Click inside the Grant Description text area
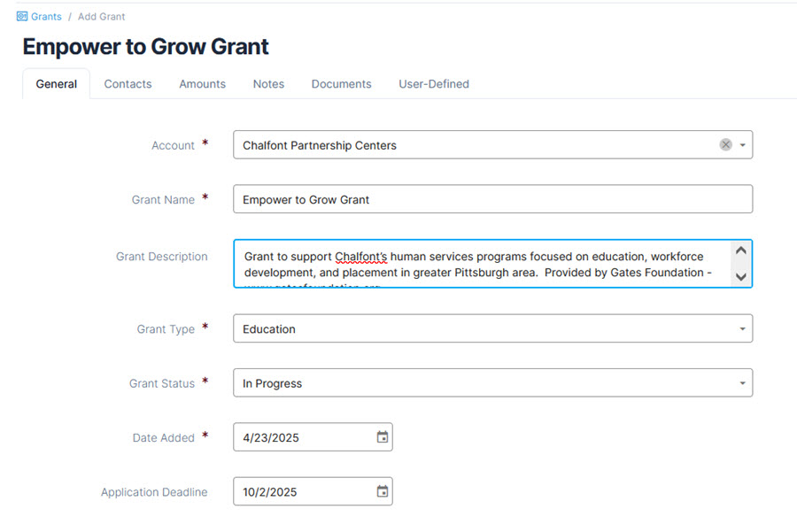797x532 pixels. coord(483,264)
